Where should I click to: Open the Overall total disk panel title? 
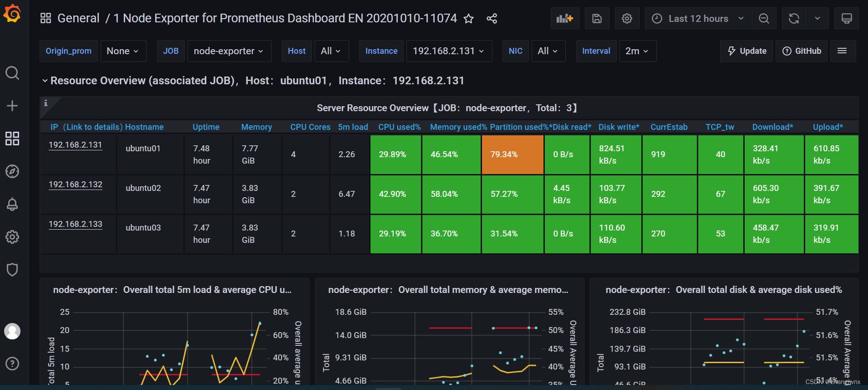(724, 290)
